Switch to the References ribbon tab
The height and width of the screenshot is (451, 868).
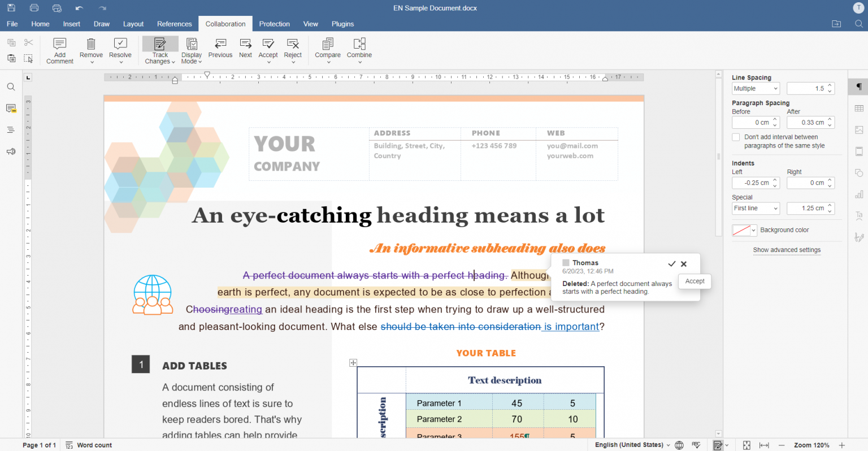coord(174,24)
